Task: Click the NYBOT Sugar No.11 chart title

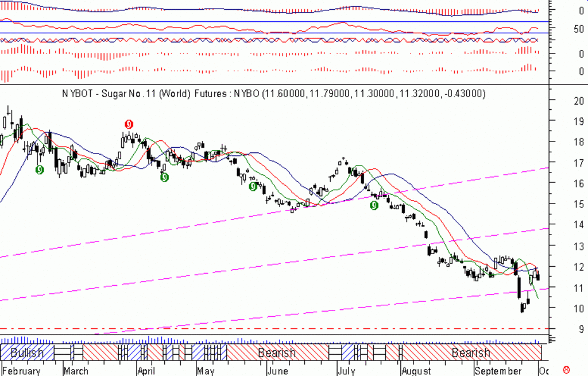Action: point(274,94)
